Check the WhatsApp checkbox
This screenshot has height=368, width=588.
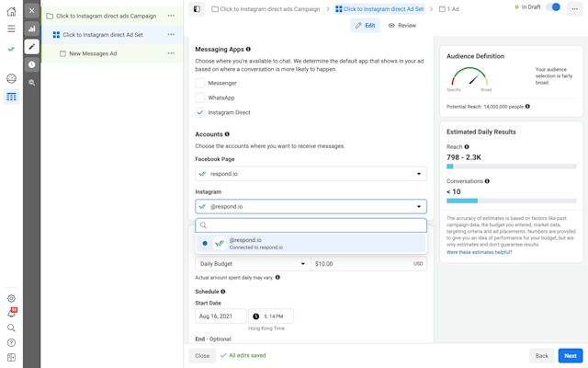pos(200,98)
